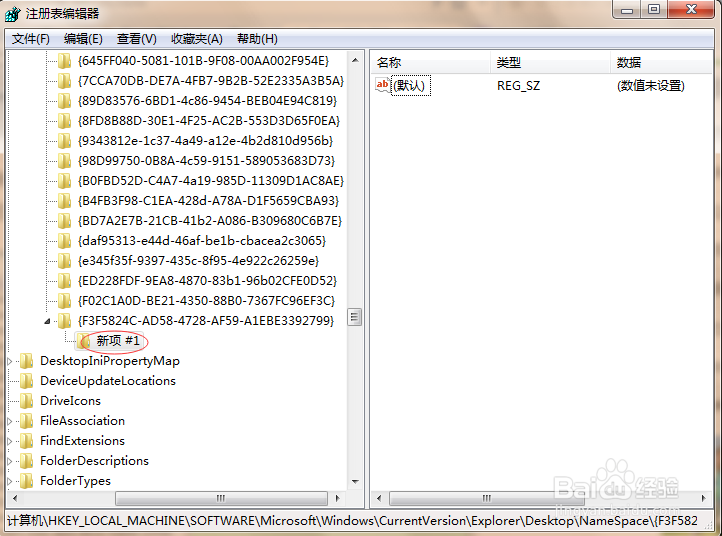Click folder icon of {98D99750-0B8A-4c59-9151-589053683D73}
The image size is (722, 536).
click(64, 161)
